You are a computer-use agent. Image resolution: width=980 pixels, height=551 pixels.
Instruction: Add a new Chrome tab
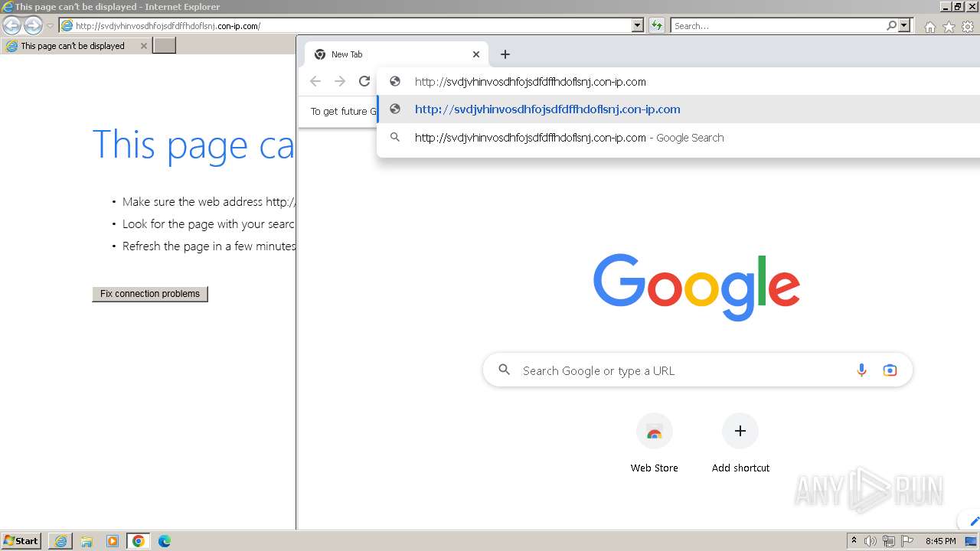point(505,54)
